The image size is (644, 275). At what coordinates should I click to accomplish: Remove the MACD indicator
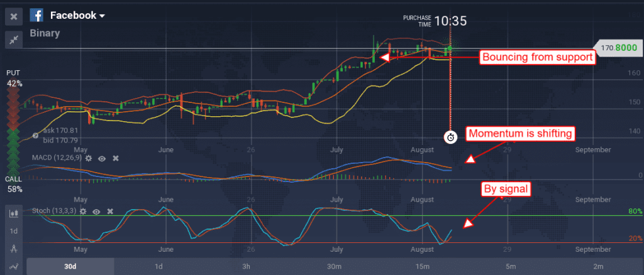tap(116, 158)
